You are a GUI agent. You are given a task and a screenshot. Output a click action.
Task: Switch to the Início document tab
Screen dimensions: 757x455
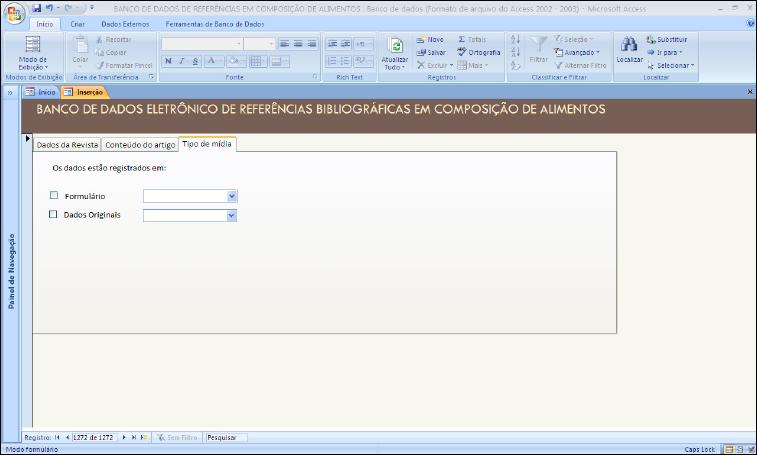coord(41,92)
